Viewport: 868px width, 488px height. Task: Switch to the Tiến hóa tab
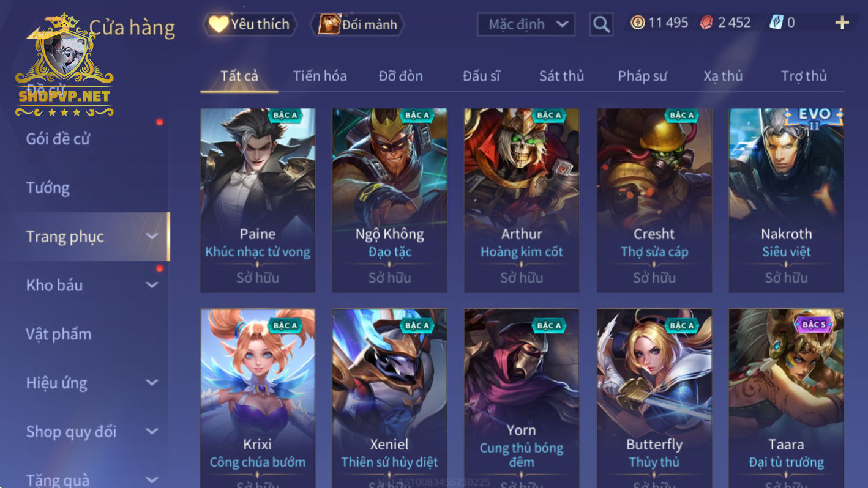coord(320,76)
